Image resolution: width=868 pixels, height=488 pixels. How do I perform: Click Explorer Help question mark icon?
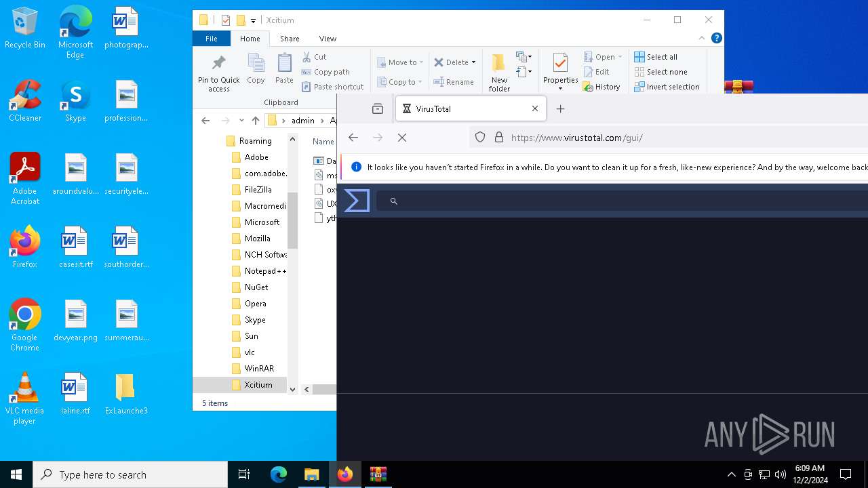click(716, 39)
